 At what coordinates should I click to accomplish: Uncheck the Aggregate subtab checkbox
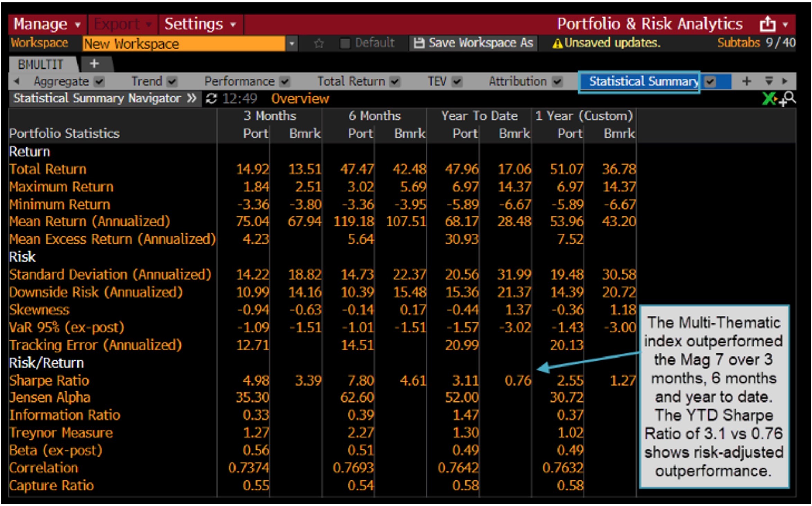click(x=99, y=82)
